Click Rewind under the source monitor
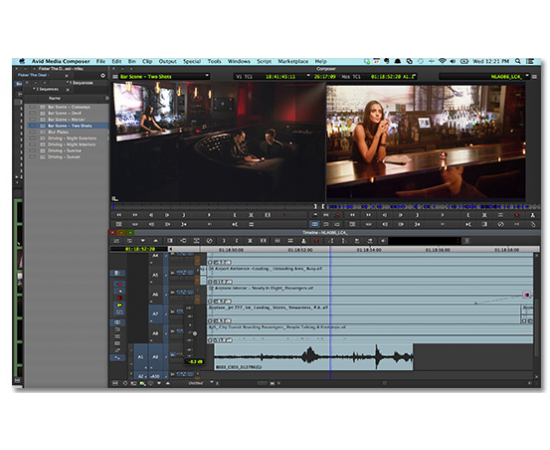Viewport: 550px width, 450px height. (x=119, y=215)
